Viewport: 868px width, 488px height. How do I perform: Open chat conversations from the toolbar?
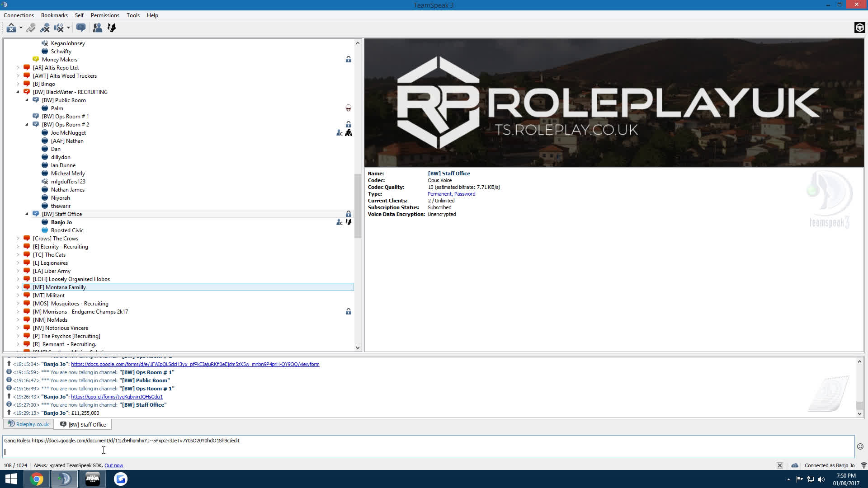coord(81,28)
